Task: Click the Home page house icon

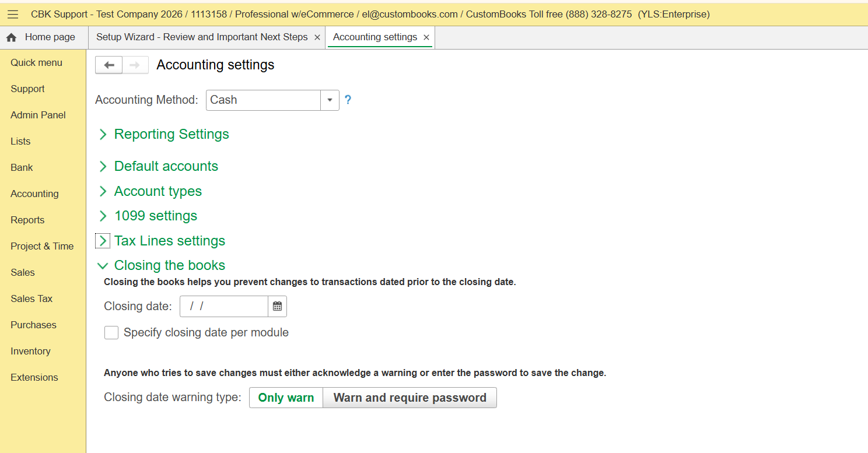Action: click(11, 37)
